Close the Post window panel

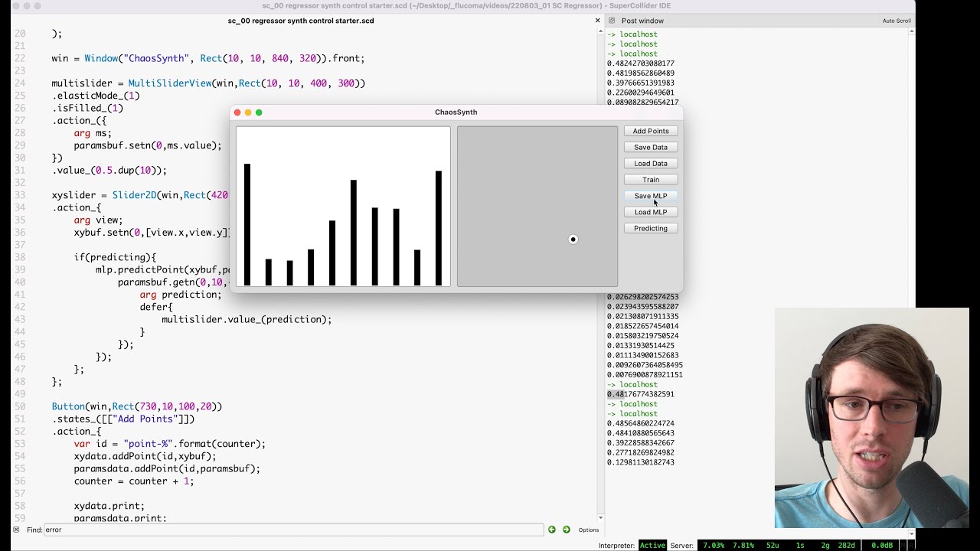pos(612,21)
